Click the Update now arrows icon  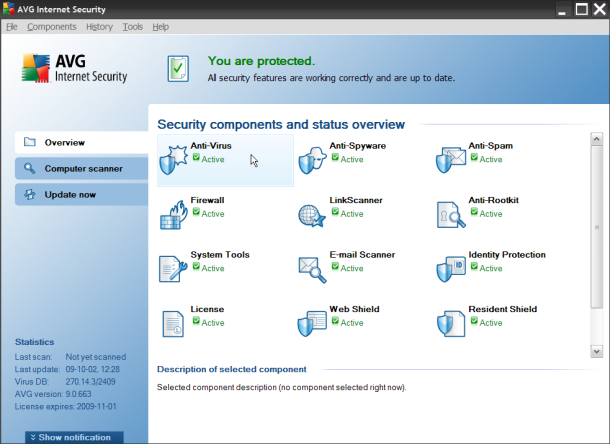30,194
